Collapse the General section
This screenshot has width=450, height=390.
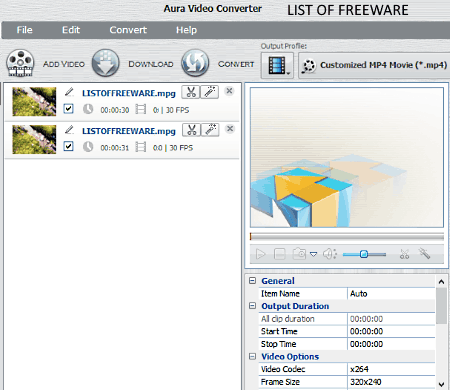pyautogui.click(x=253, y=281)
